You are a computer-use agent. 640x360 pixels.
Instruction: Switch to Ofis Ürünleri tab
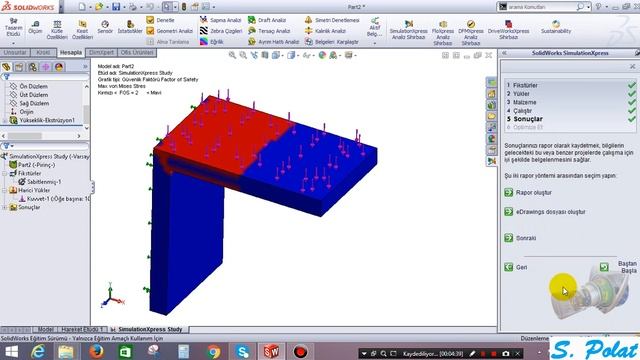coord(137,53)
